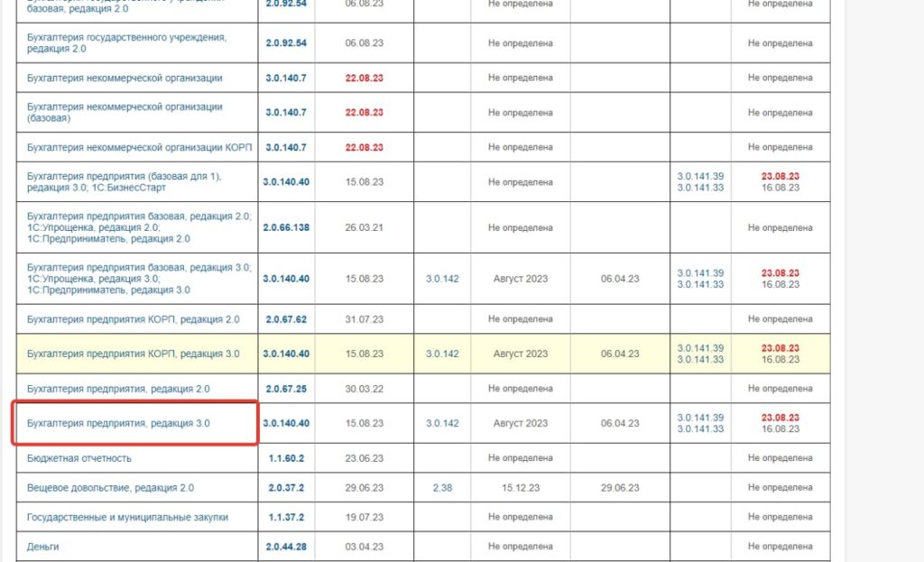Click version 2.0.37.2 link
Image resolution: width=924 pixels, height=562 pixels.
[x=286, y=488]
